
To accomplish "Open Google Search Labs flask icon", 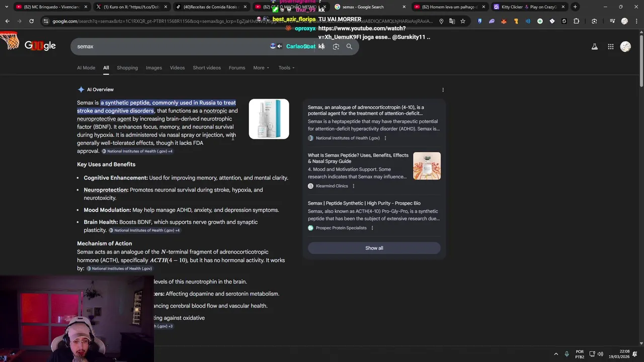I will tap(594, 46).
